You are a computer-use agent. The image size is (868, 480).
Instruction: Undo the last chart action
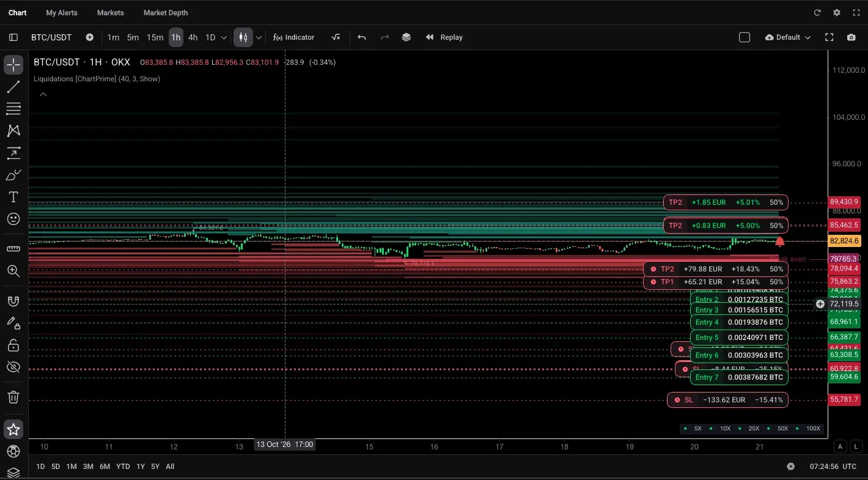(x=362, y=37)
